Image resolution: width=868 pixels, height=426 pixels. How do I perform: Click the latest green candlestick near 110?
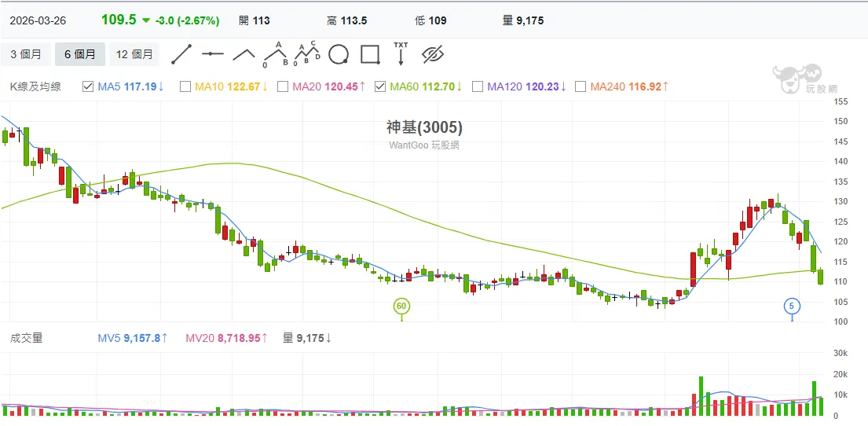coord(820,277)
